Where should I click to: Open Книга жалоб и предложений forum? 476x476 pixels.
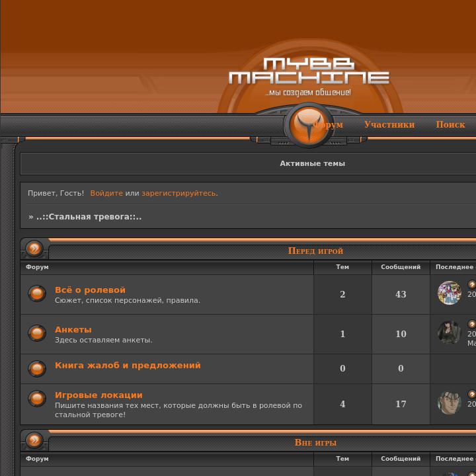[128, 365]
